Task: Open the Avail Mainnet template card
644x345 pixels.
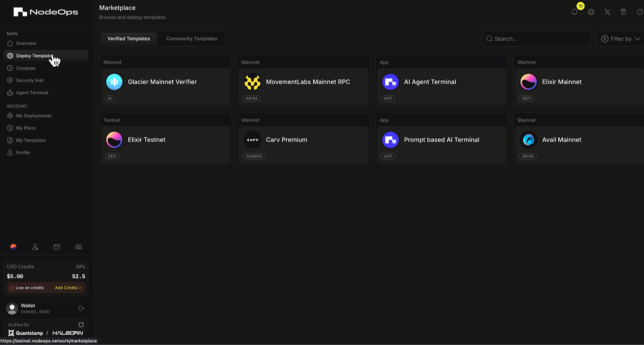Action: coord(579,139)
